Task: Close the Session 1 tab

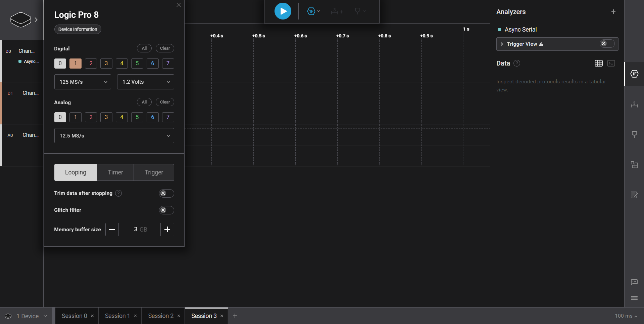Action: (135, 316)
